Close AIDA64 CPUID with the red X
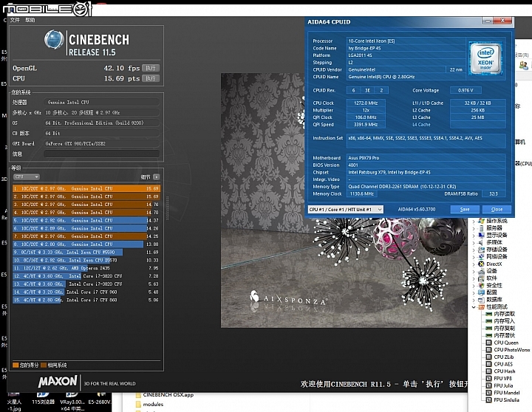 point(503,21)
